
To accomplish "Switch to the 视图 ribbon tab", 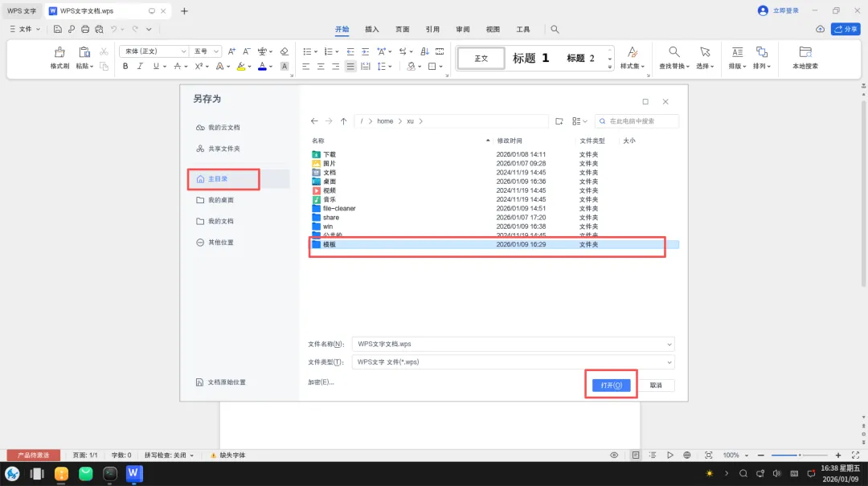I will click(493, 30).
